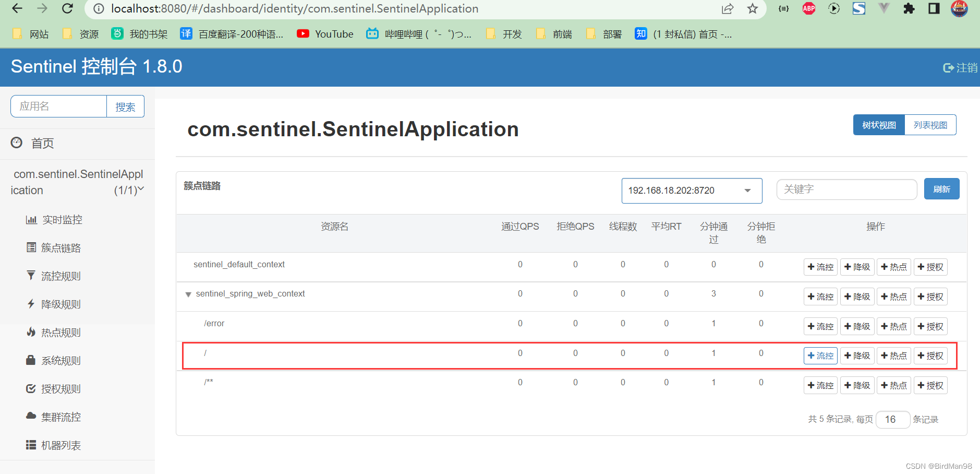Open 热点规则 in the sidebar
This screenshot has height=474, width=980.
[54, 333]
